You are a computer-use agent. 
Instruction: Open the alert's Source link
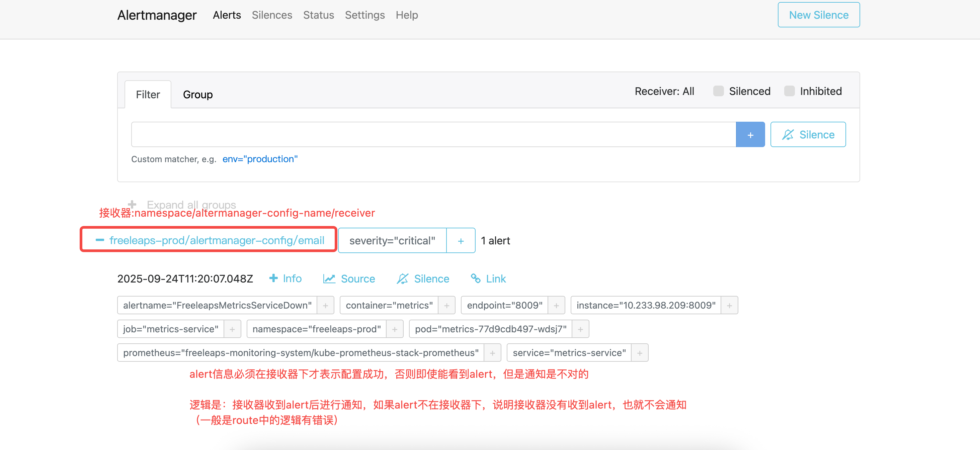349,278
